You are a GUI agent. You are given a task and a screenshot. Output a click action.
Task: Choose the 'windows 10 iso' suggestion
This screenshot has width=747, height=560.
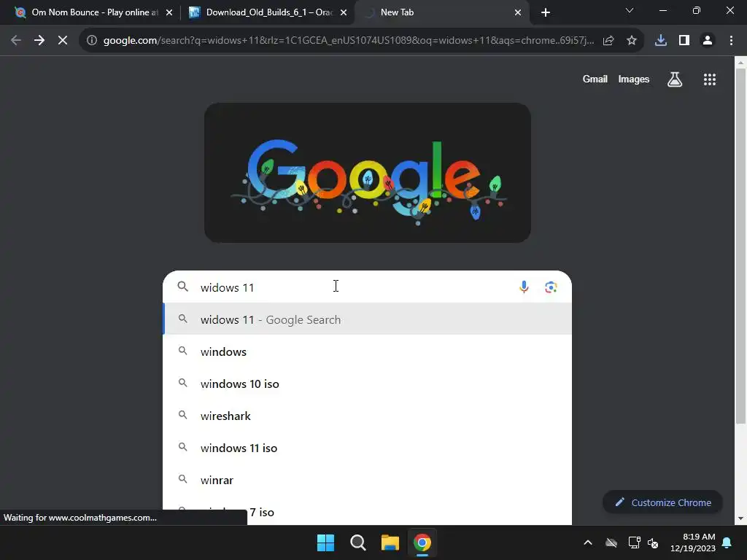tap(368, 384)
